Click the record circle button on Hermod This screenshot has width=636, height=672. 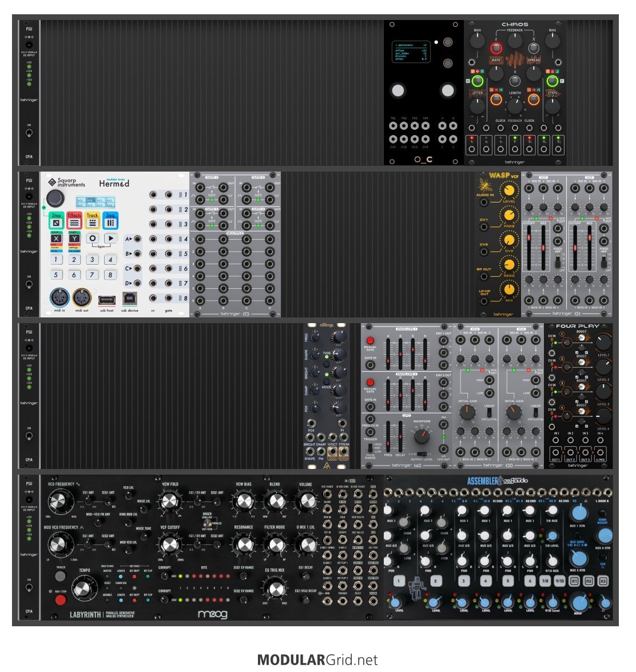tap(93, 238)
